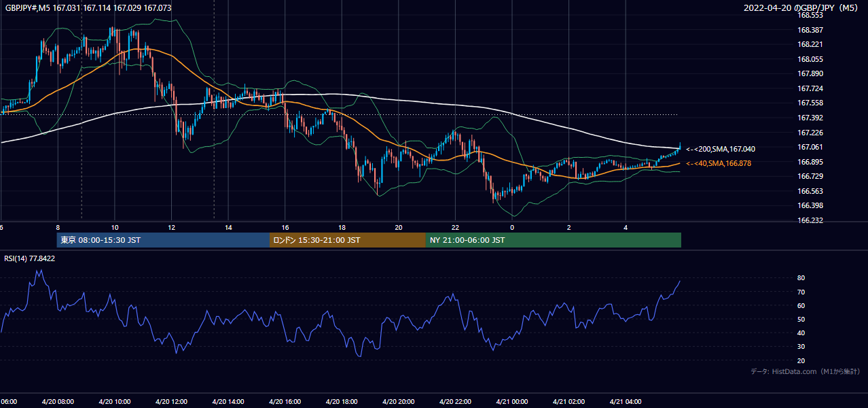This screenshot has width=868, height=408.
Task: Click the bottom time label 4/21 02:00
Action: click(x=569, y=401)
